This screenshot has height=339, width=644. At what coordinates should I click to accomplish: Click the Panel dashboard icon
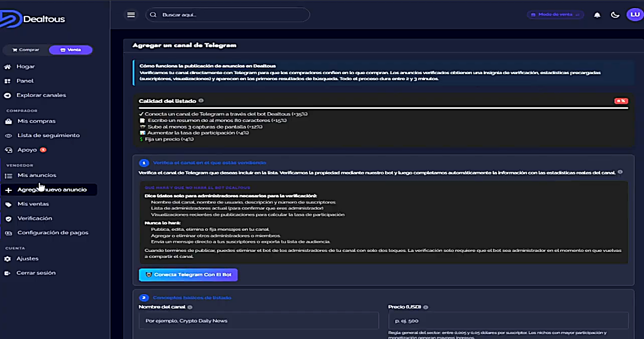point(8,81)
